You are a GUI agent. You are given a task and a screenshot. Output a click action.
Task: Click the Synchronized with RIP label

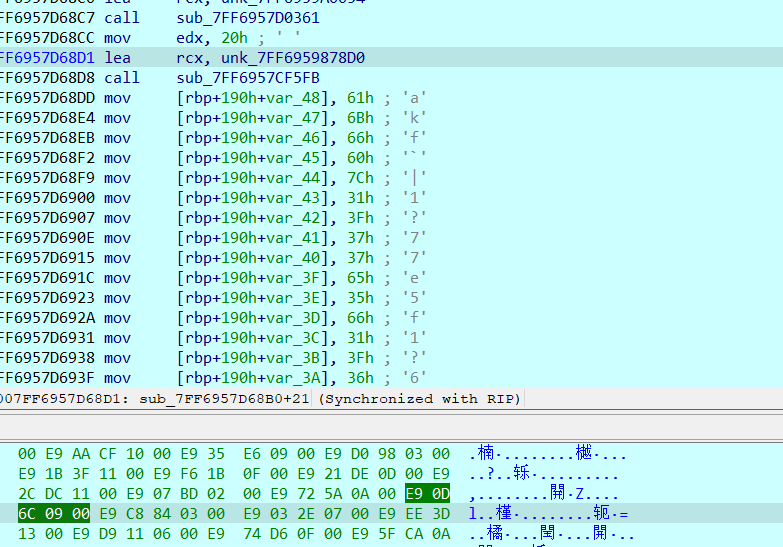click(419, 399)
